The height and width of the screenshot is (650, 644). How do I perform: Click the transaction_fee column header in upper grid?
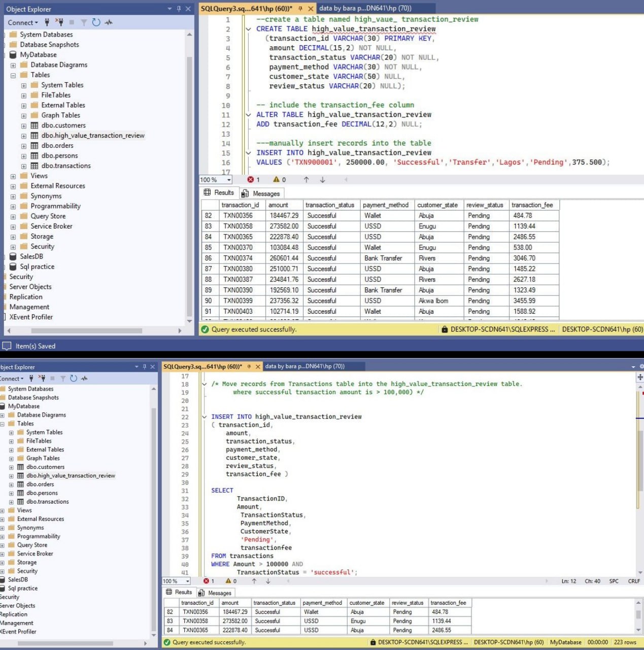click(534, 205)
